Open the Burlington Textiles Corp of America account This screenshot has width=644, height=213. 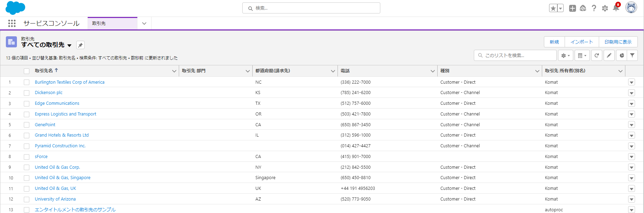coord(70,82)
